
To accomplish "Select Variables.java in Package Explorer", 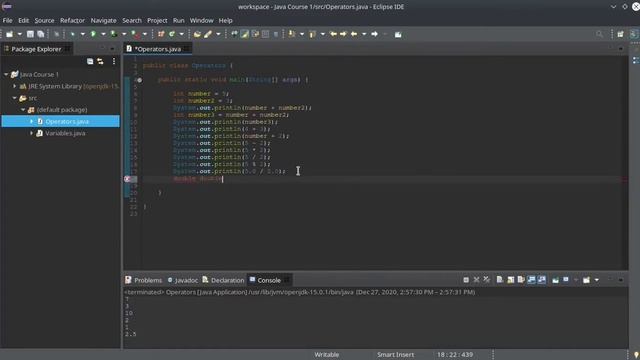I will click(65, 133).
